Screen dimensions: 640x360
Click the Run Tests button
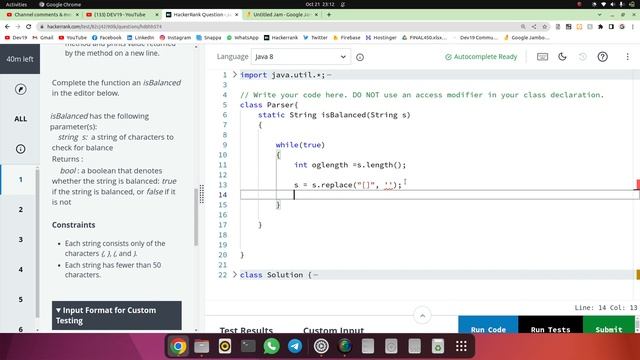coord(550,324)
